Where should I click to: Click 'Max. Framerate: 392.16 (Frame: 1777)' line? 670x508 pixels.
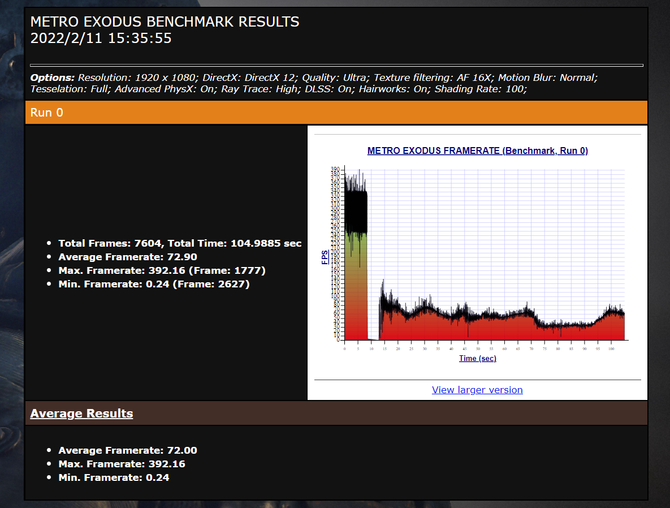tap(162, 270)
